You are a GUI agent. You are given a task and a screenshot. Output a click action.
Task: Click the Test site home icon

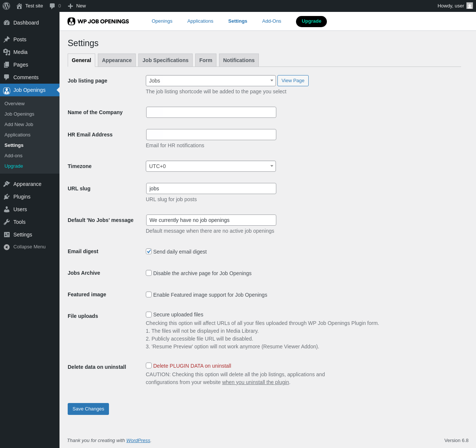19,6
